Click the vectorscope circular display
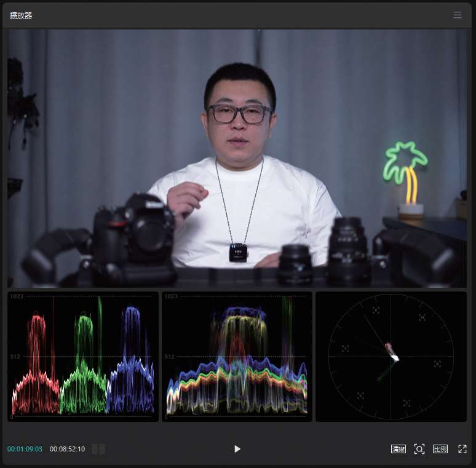Image resolution: width=476 pixels, height=468 pixels. pyautogui.click(x=391, y=357)
